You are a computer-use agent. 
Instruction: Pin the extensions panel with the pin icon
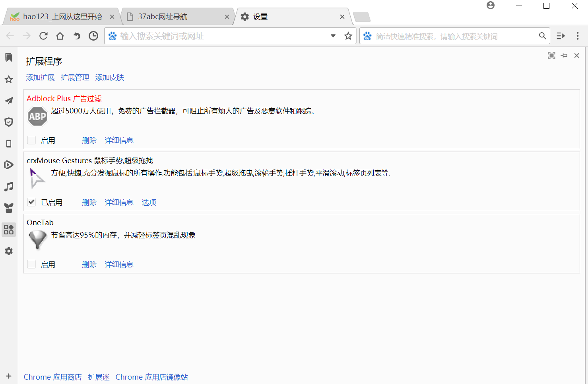(564, 55)
